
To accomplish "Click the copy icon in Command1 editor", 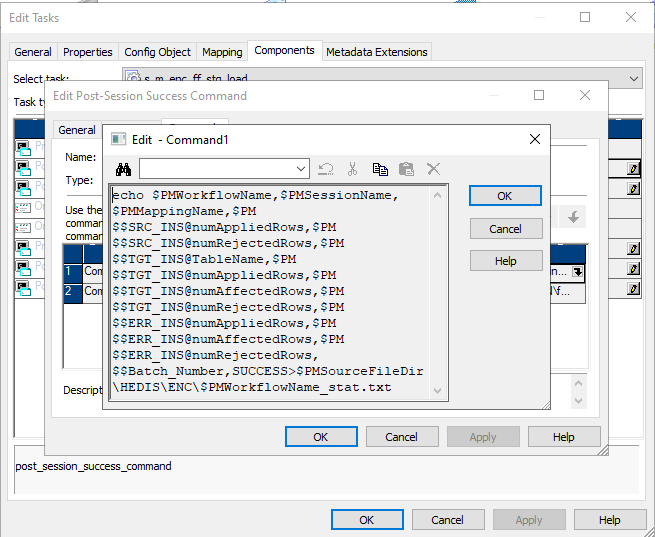I will pos(380,169).
